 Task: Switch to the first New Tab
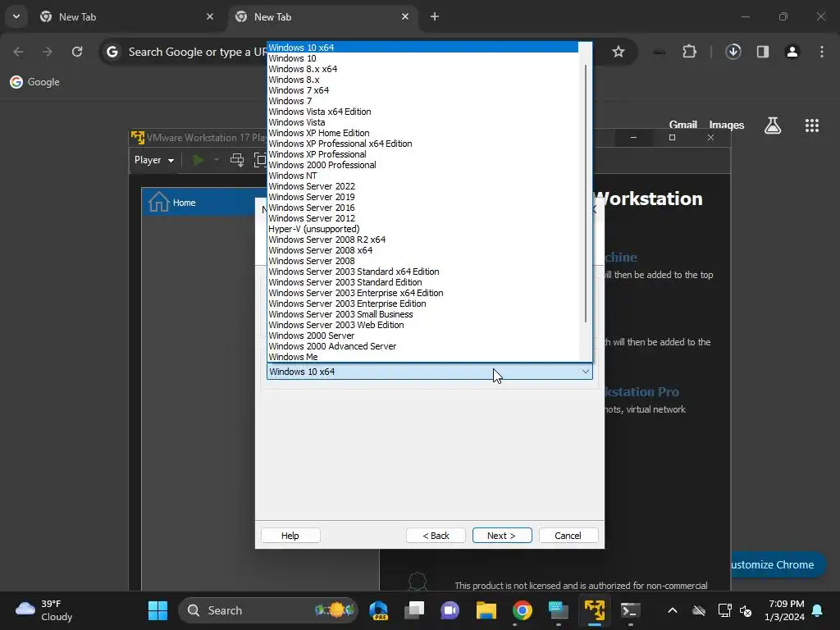click(x=127, y=16)
